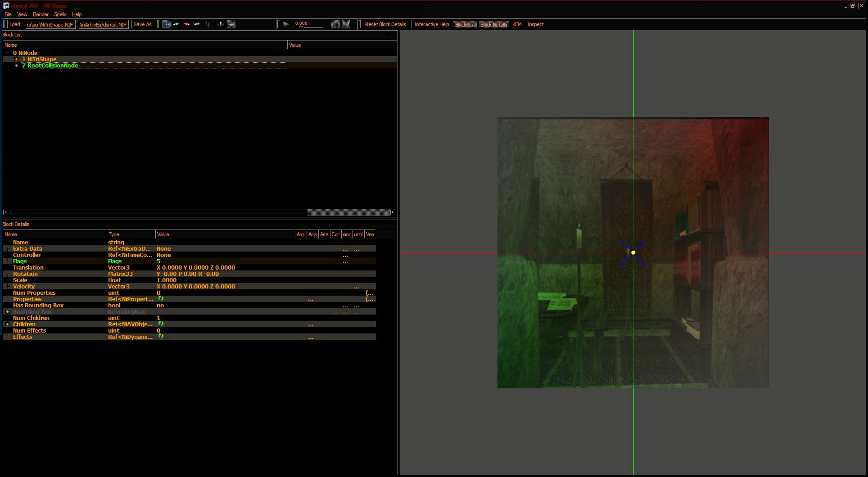
Task: Toggle the Inspect panel button
Action: click(x=535, y=24)
